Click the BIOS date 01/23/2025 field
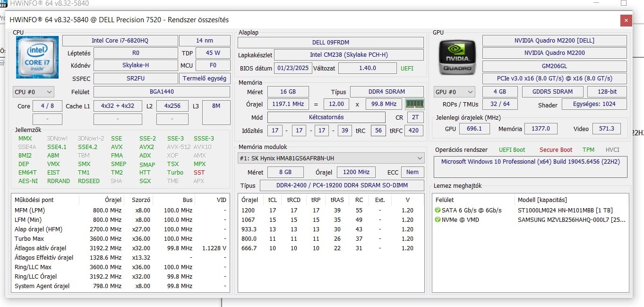The image size is (644, 307). pyautogui.click(x=293, y=68)
